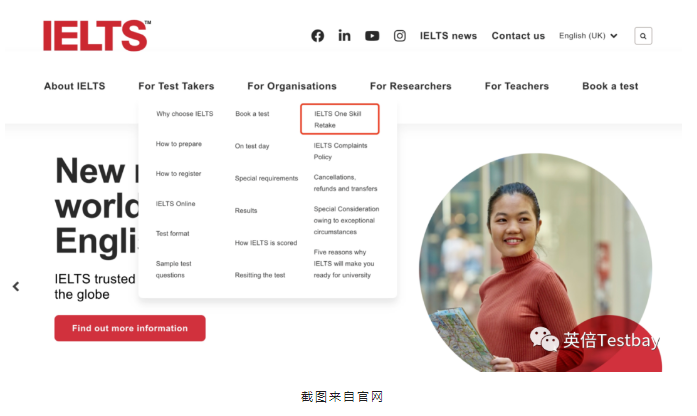
Task: Select Special Consideration owing to exceptional circumstances
Action: point(346,220)
